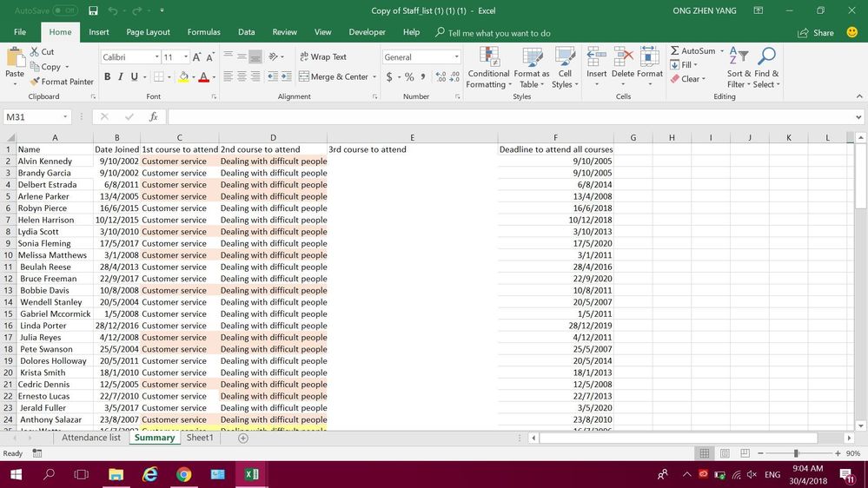Viewport: 868px width, 488px height.
Task: Align text left in cell
Action: [228, 76]
